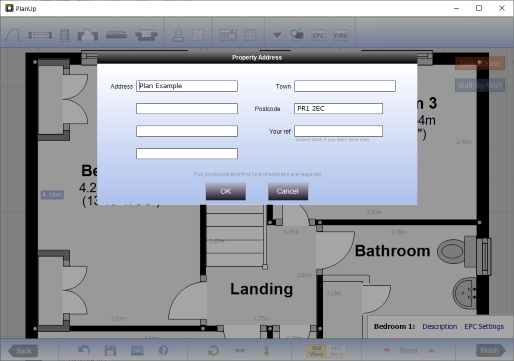The height and width of the screenshot is (361, 514).
Task: Go down a floor with red arrow
Action: coord(387,351)
